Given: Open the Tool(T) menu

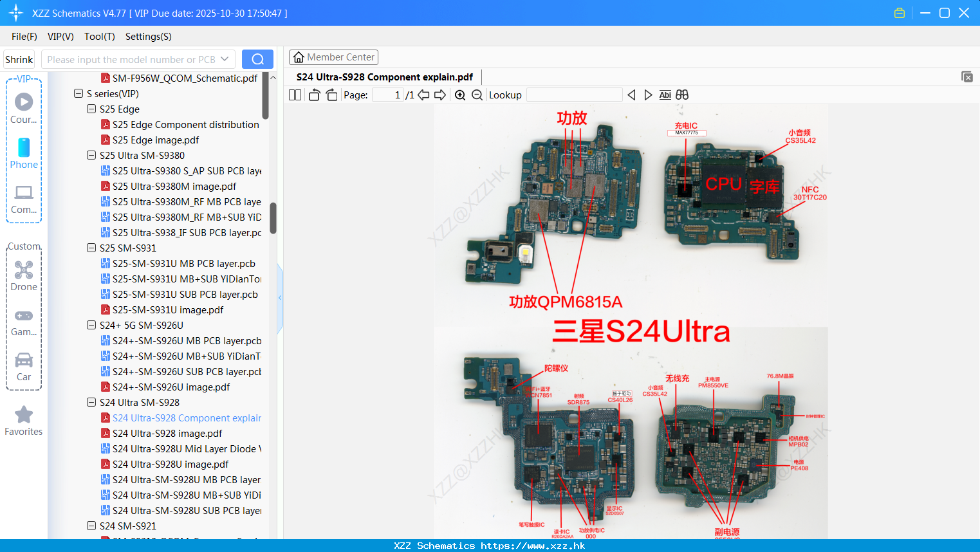Looking at the screenshot, I should click(x=100, y=37).
